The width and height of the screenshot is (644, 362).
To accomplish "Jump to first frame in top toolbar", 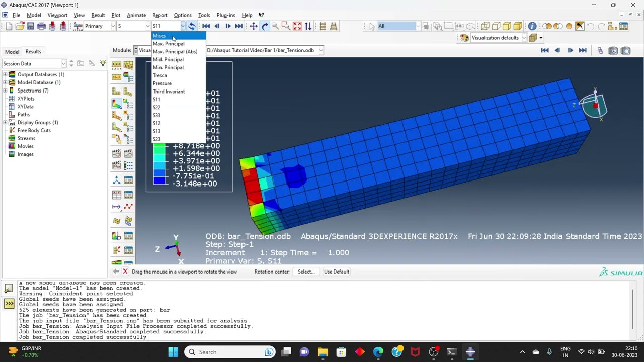I will coord(206,26).
